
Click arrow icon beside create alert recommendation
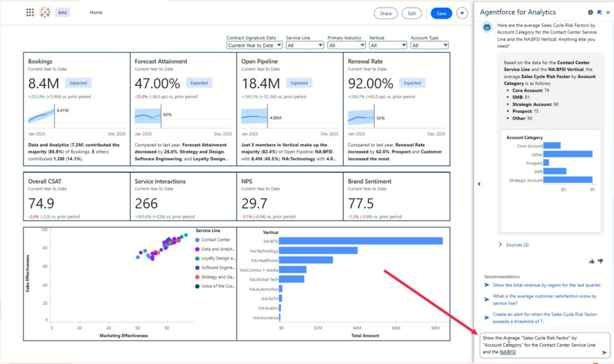(487, 318)
